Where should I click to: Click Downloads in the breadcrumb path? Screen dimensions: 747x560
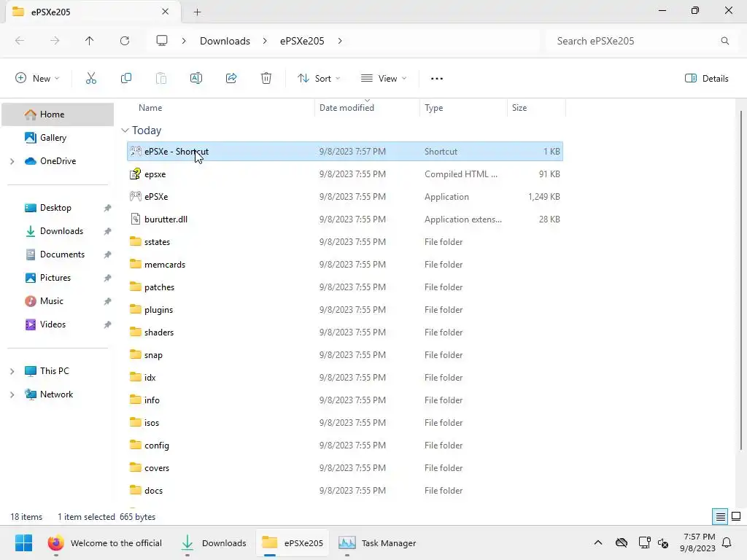225,41
